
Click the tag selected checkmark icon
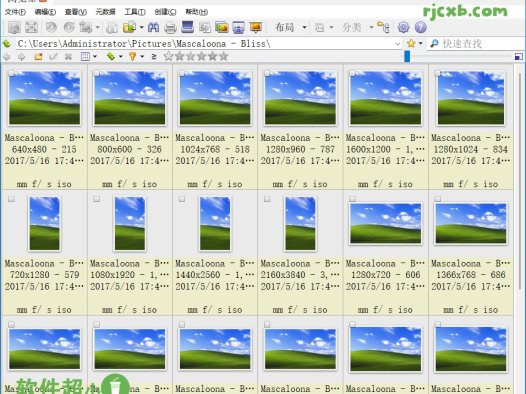[x=53, y=56]
